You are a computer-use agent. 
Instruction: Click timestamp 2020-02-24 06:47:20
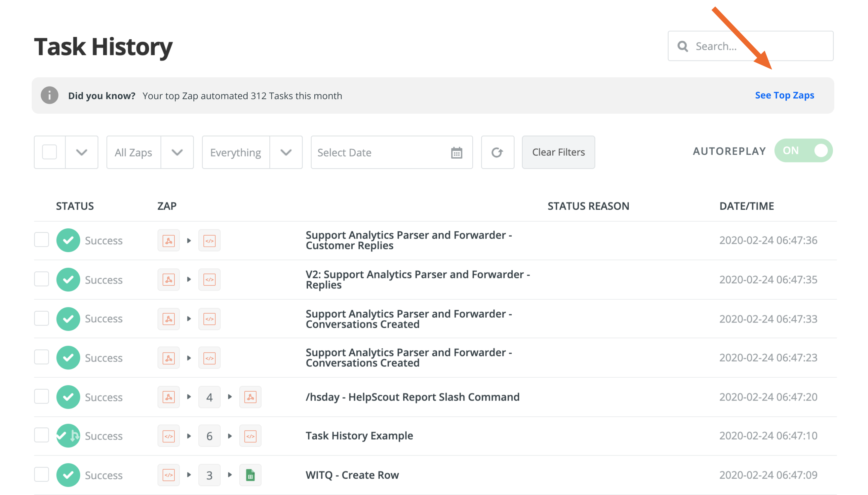pos(768,397)
